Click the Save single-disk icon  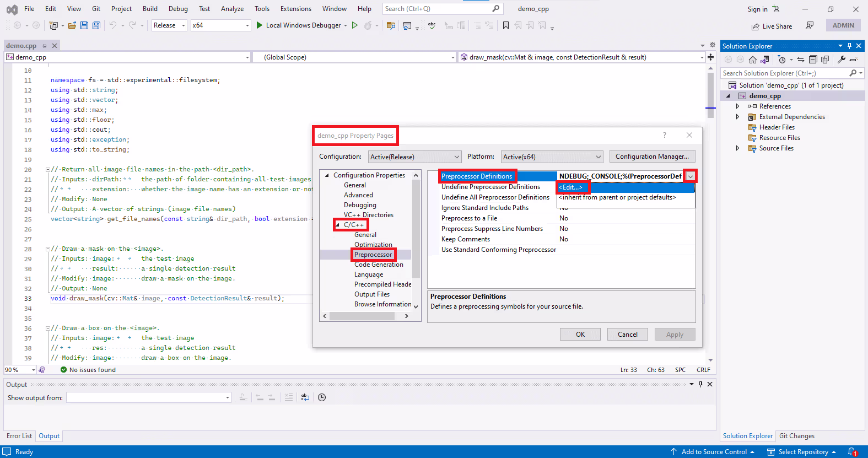[x=84, y=25]
